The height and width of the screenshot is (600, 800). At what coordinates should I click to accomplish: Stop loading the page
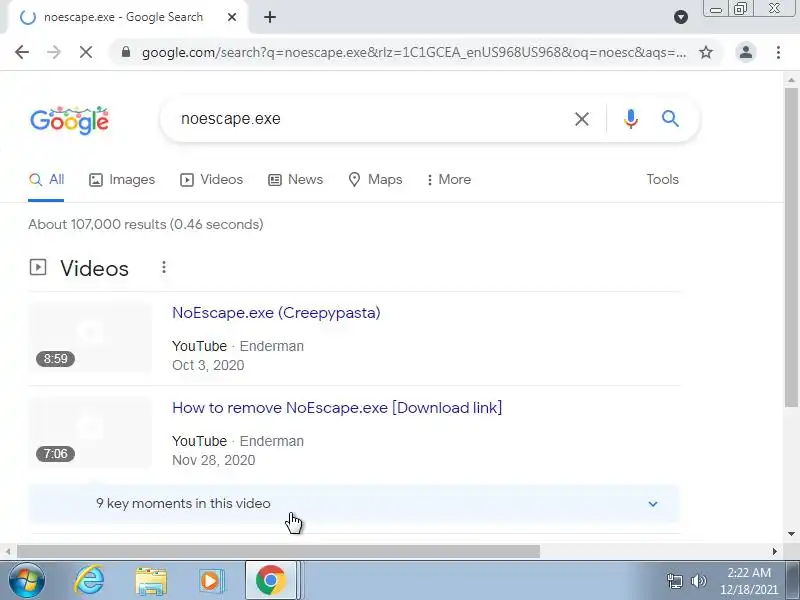86,52
